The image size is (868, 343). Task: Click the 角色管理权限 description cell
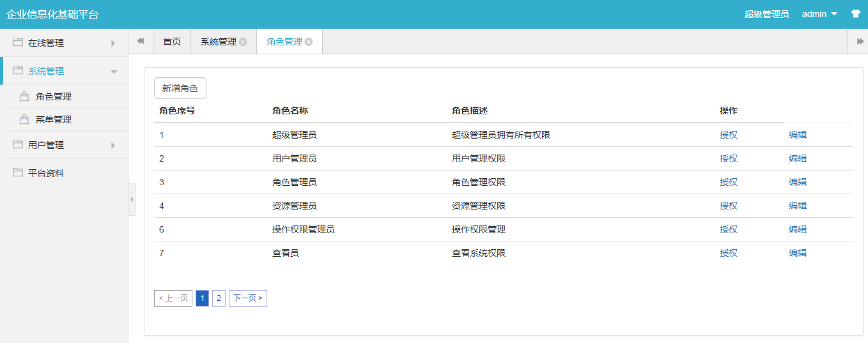point(479,182)
